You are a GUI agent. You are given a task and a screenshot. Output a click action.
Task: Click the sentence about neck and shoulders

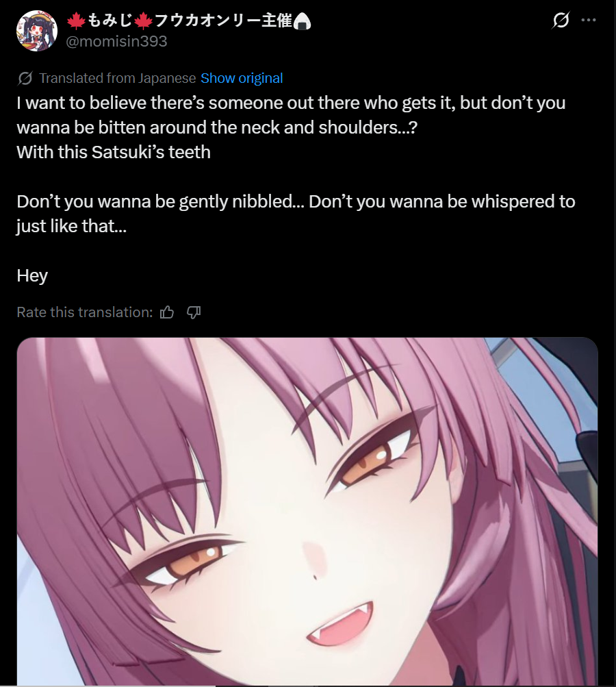point(291,115)
